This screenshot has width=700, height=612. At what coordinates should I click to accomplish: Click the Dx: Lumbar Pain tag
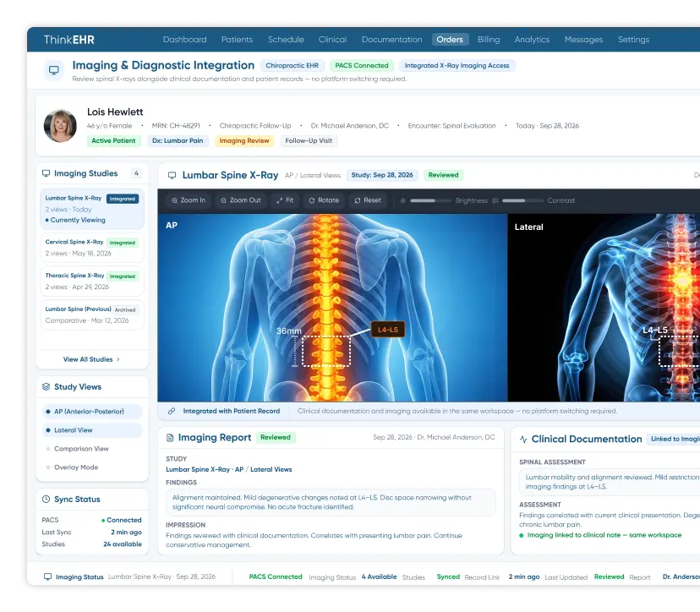pos(178,140)
